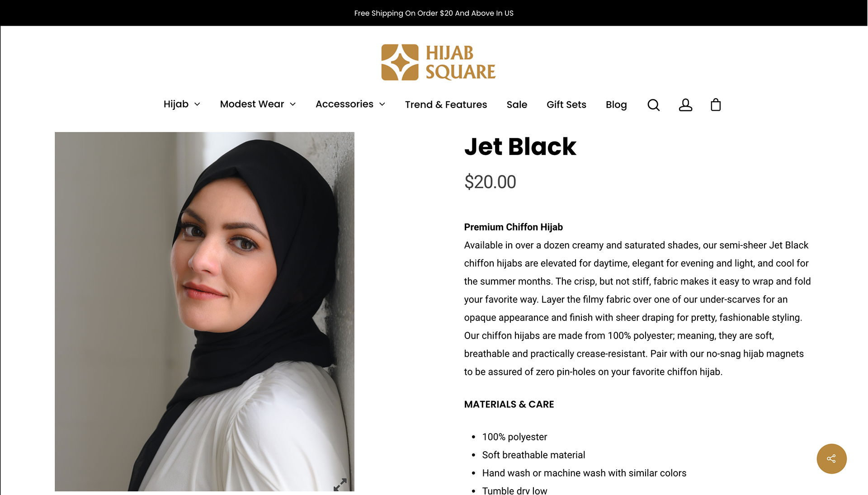
Task: Open the user account icon
Action: pyautogui.click(x=685, y=105)
